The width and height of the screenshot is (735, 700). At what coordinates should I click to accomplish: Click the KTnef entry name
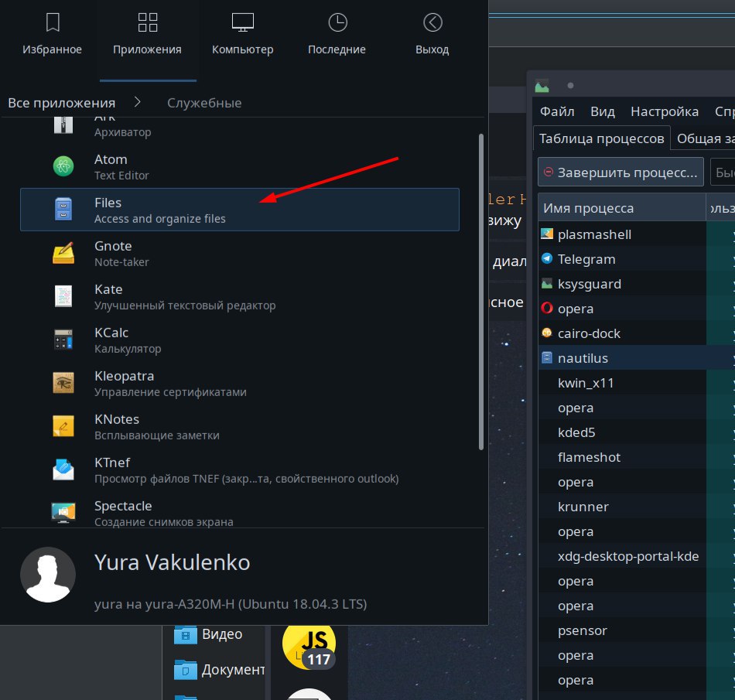click(112, 463)
